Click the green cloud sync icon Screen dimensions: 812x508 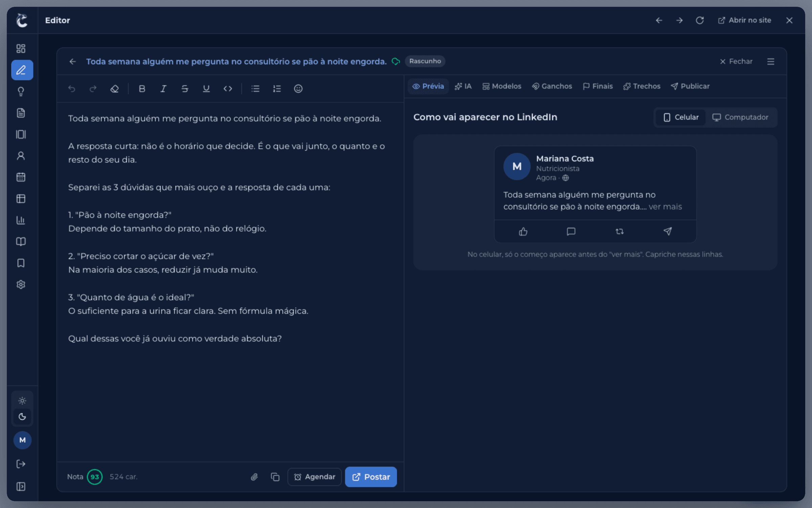click(x=396, y=61)
